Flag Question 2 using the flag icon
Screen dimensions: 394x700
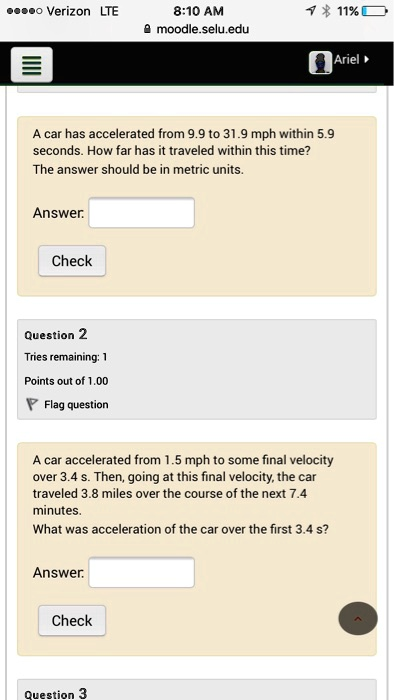tap(32, 404)
